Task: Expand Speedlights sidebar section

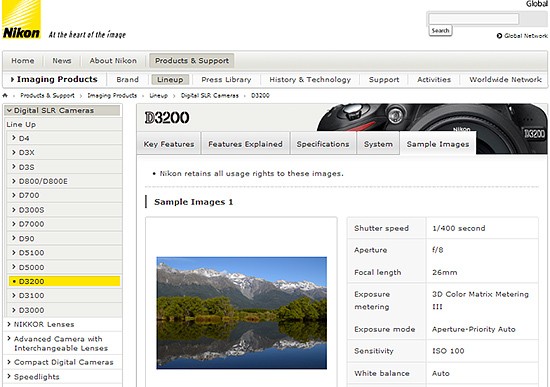Action: [x=62, y=377]
